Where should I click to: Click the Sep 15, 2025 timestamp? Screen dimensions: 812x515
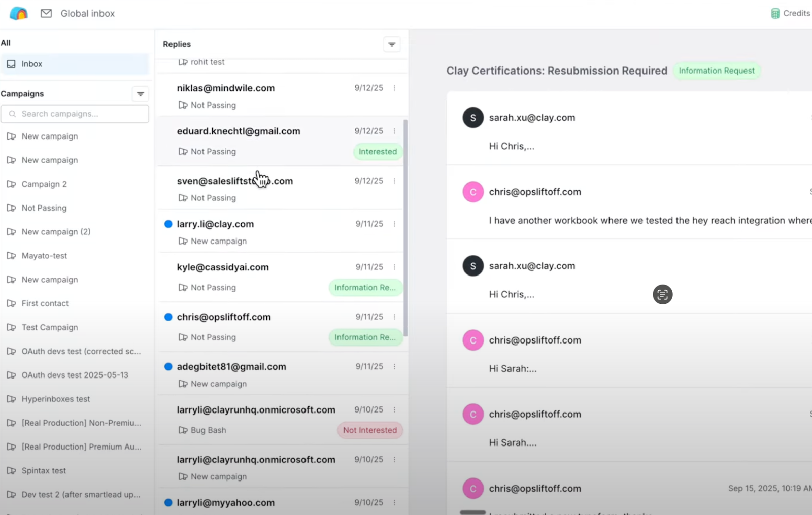[x=770, y=488]
